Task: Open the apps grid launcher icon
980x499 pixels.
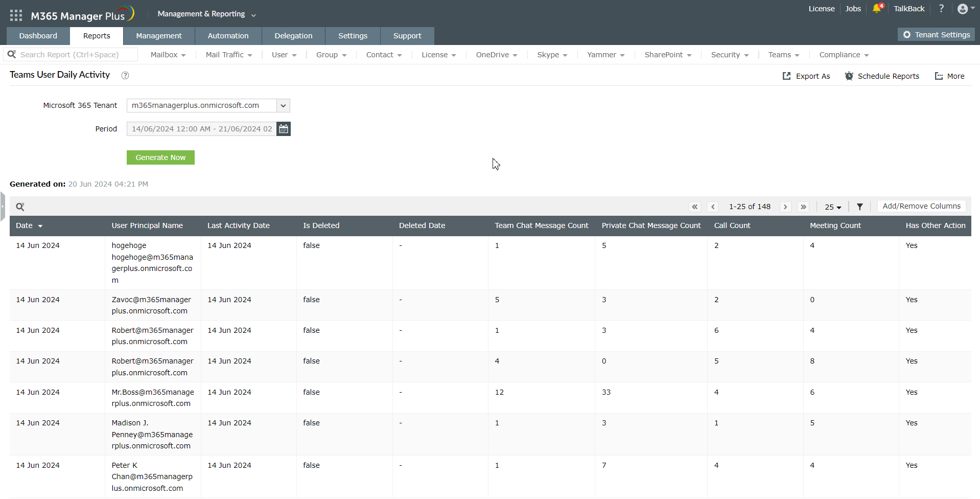Action: [x=16, y=15]
